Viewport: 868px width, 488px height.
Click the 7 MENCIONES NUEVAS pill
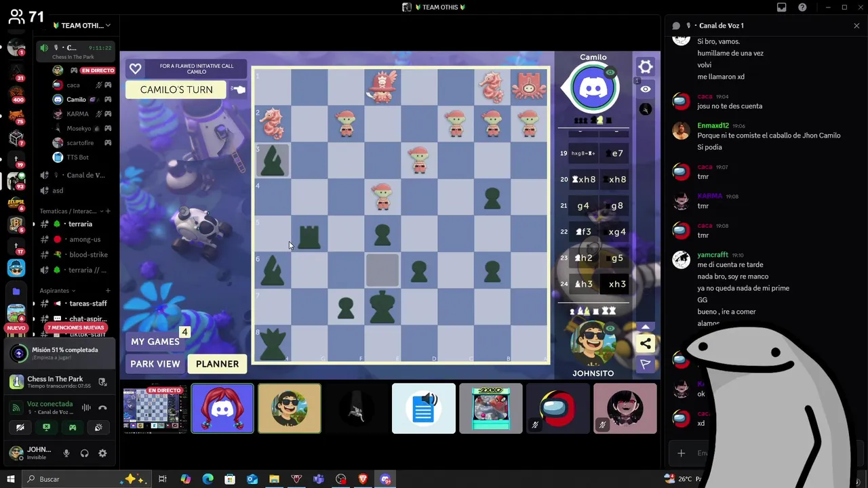(75, 327)
